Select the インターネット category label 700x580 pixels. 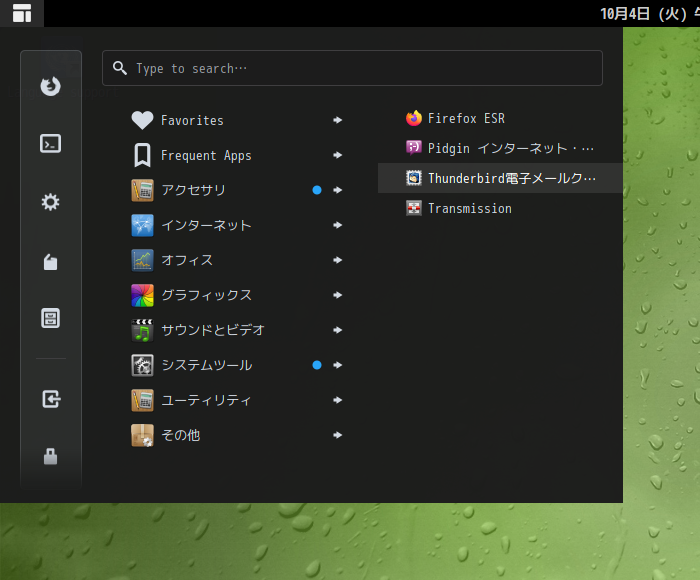206,225
